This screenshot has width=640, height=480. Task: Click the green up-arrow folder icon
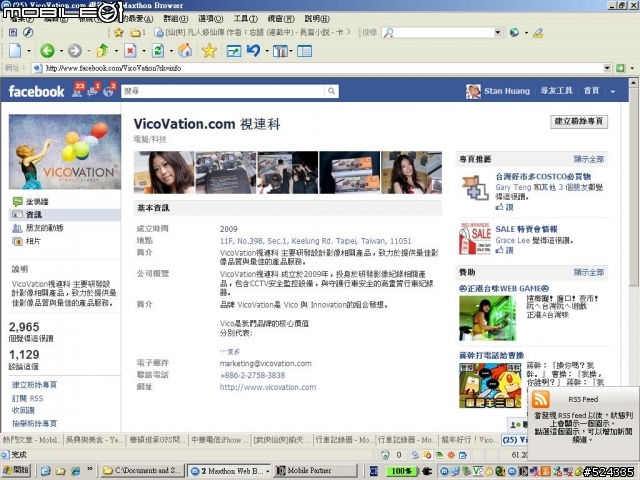point(102,51)
